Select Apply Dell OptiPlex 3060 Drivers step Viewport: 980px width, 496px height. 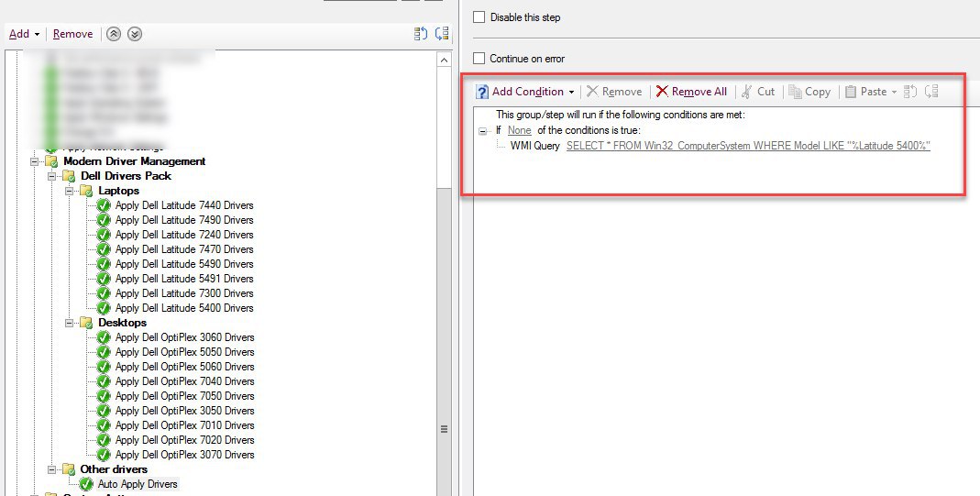tap(185, 337)
